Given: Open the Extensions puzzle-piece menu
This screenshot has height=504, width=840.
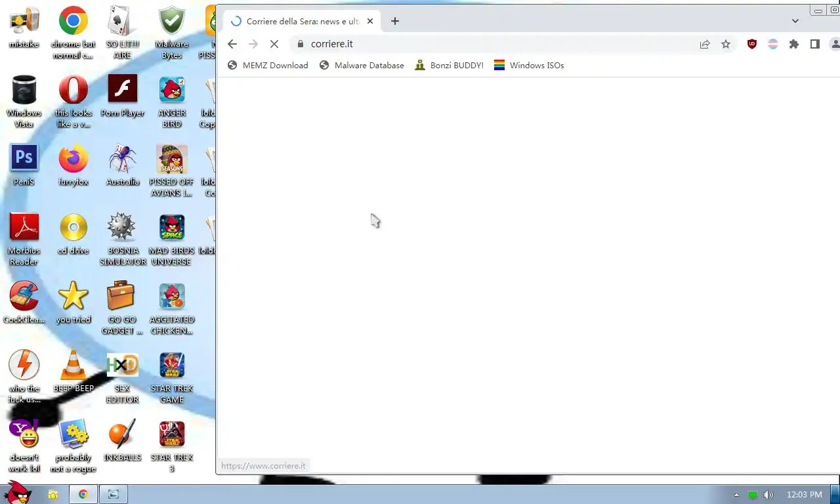Looking at the screenshot, I should pos(794,44).
